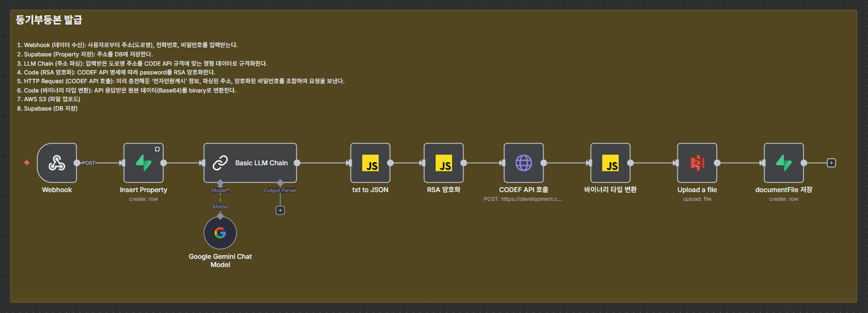Click the Webhook POST output connector
Viewport: 868px width, 313px height.
(x=77, y=163)
